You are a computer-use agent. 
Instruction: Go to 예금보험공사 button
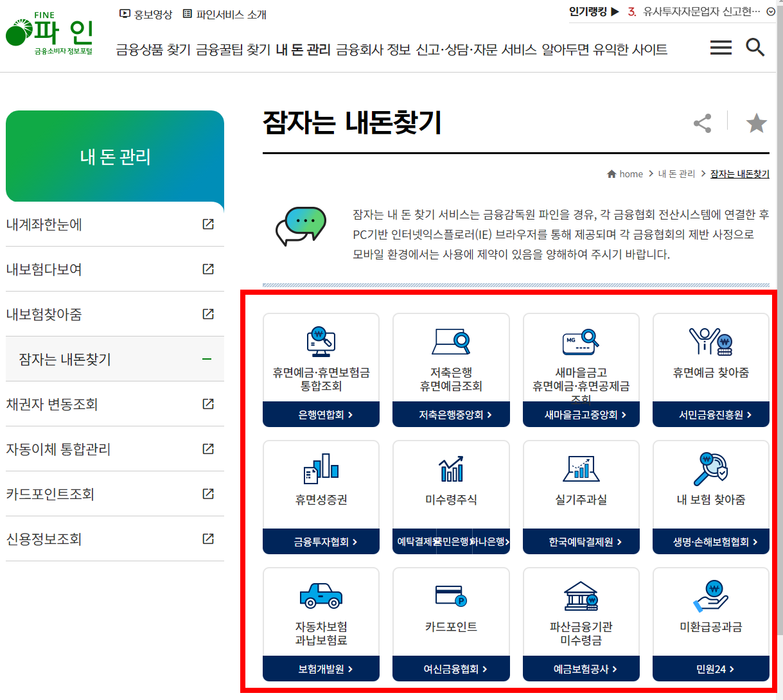(581, 669)
